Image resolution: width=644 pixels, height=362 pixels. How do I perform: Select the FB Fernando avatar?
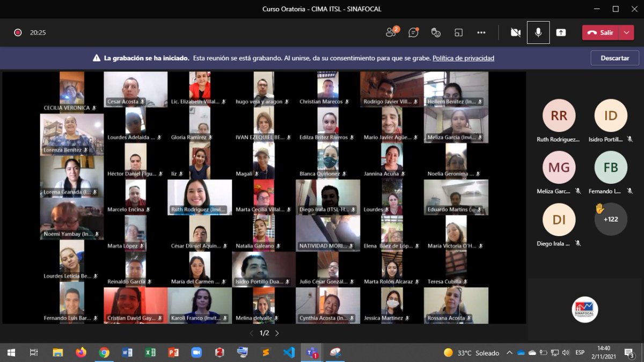611,167
